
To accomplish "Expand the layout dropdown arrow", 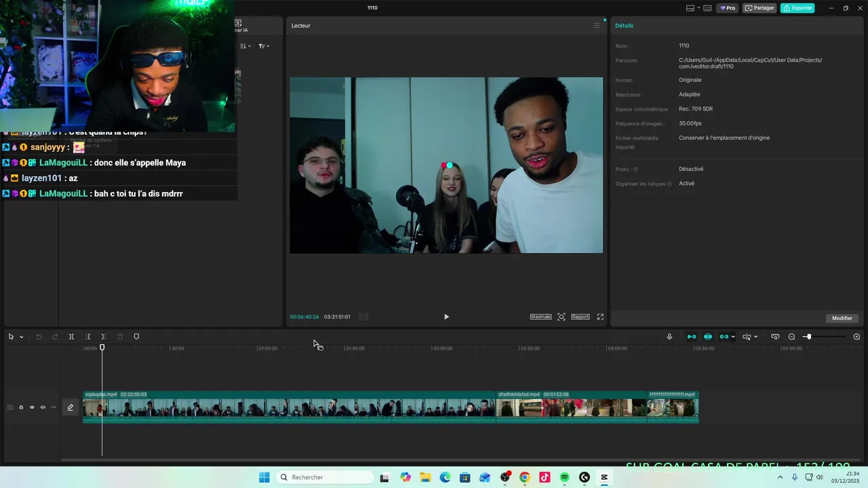I will pyautogui.click(x=698, y=8).
